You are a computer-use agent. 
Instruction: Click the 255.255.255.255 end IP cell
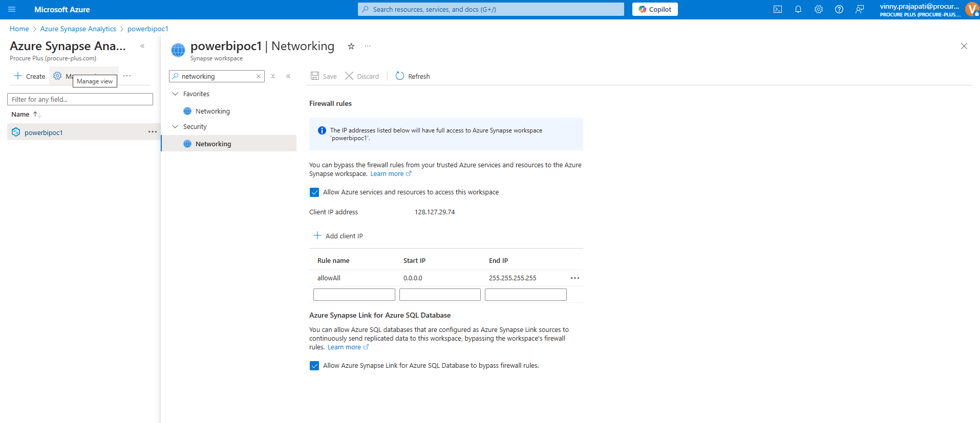(513, 278)
